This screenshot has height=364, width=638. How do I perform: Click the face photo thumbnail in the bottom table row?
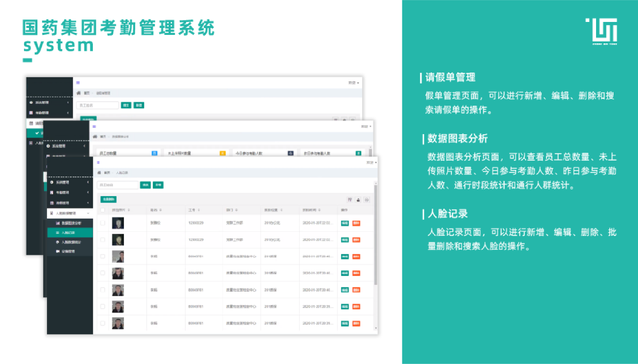click(118, 323)
